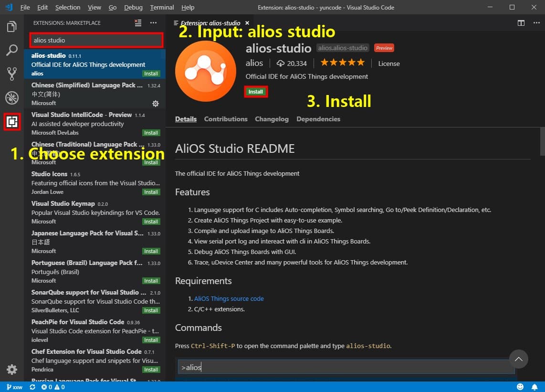This screenshot has height=392, width=545.
Task: Click the Preview badge
Action: coord(384,48)
